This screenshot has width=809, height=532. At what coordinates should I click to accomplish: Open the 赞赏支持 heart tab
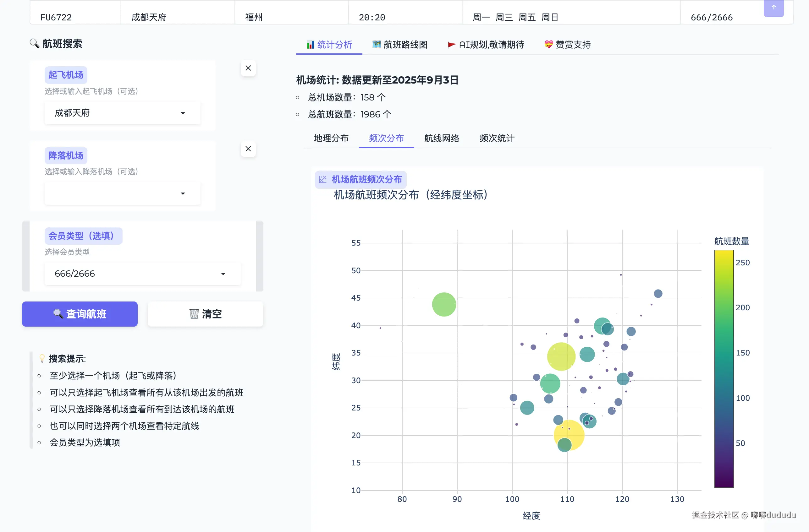(x=567, y=45)
